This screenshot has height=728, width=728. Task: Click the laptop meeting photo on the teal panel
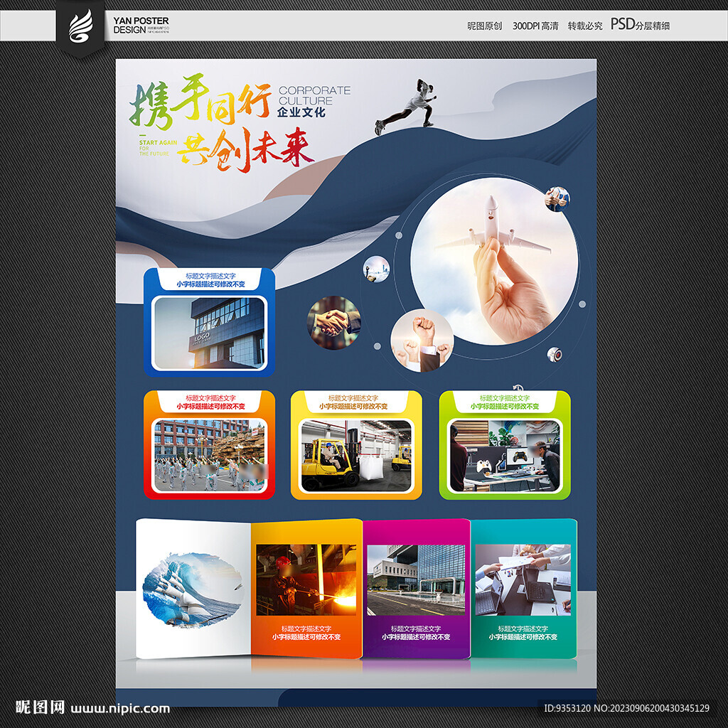point(523,579)
